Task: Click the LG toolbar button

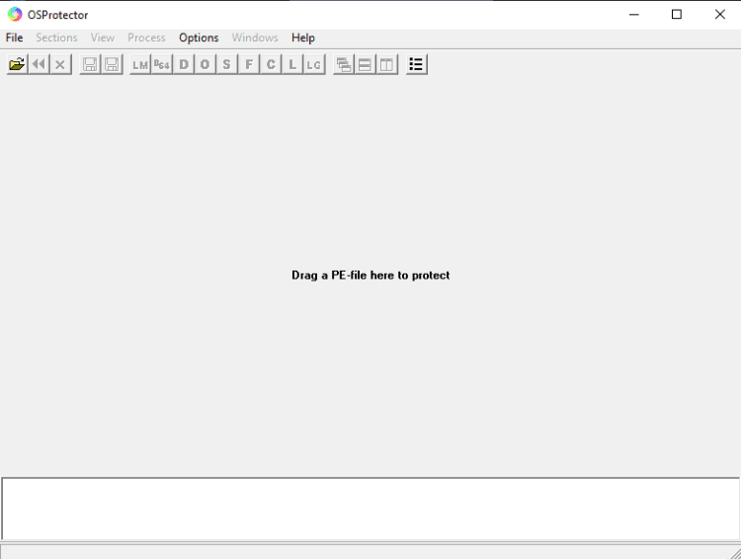Action: coord(314,64)
